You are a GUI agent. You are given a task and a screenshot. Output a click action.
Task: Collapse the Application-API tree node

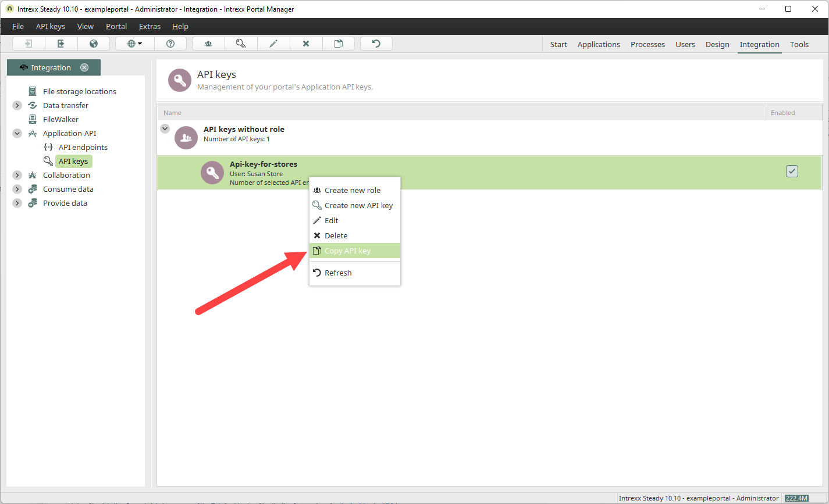[x=17, y=133]
